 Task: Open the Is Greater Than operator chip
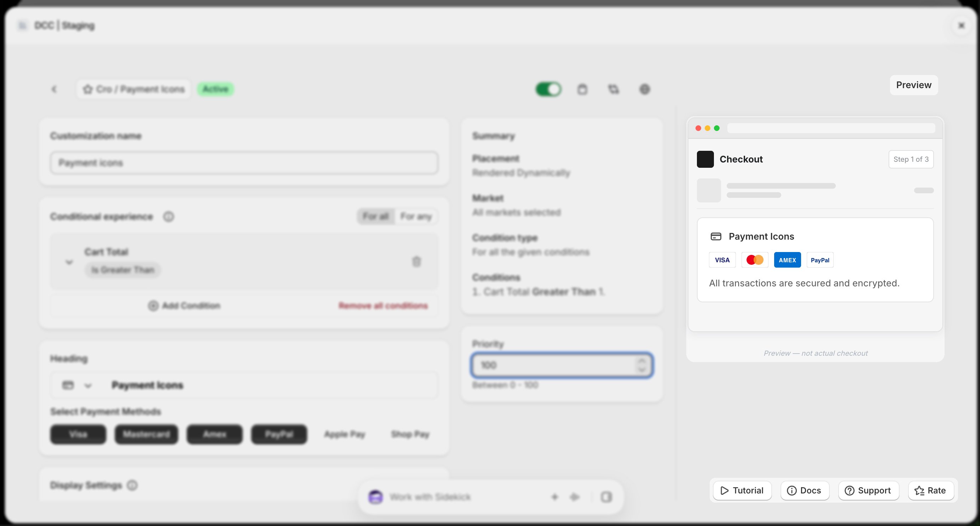pos(123,270)
